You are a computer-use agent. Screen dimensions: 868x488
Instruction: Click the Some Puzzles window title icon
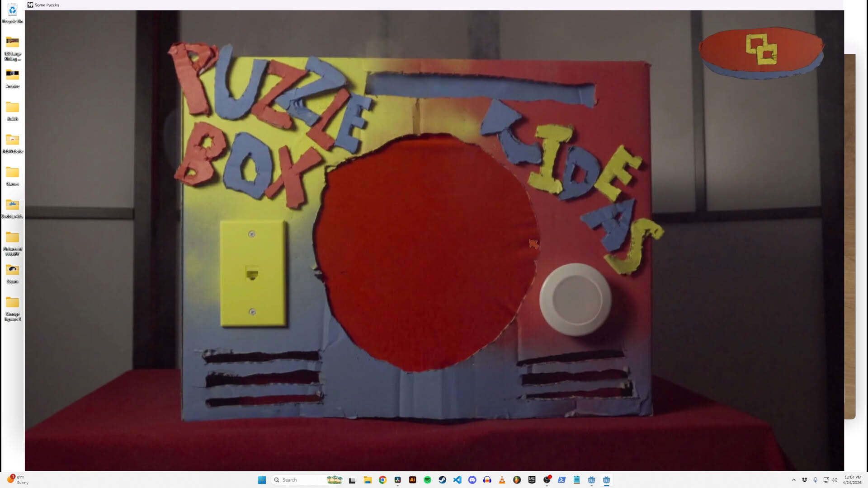[x=30, y=5]
